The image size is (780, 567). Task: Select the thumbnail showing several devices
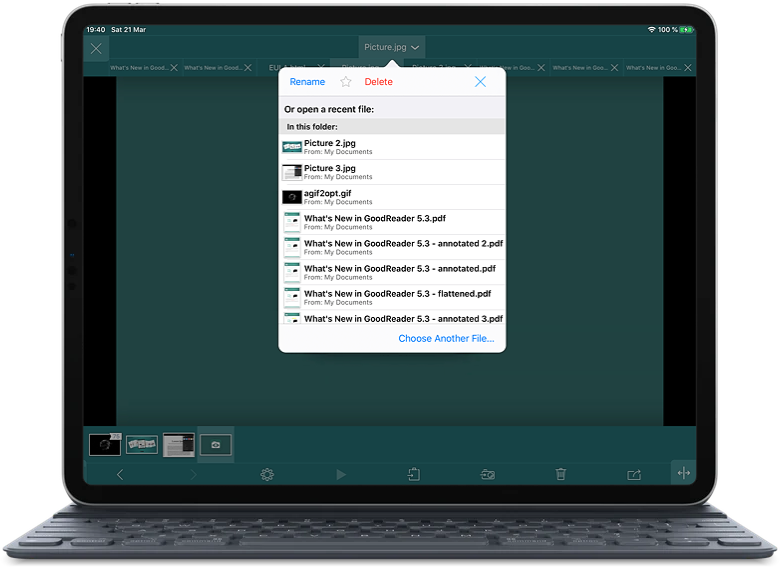click(142, 445)
